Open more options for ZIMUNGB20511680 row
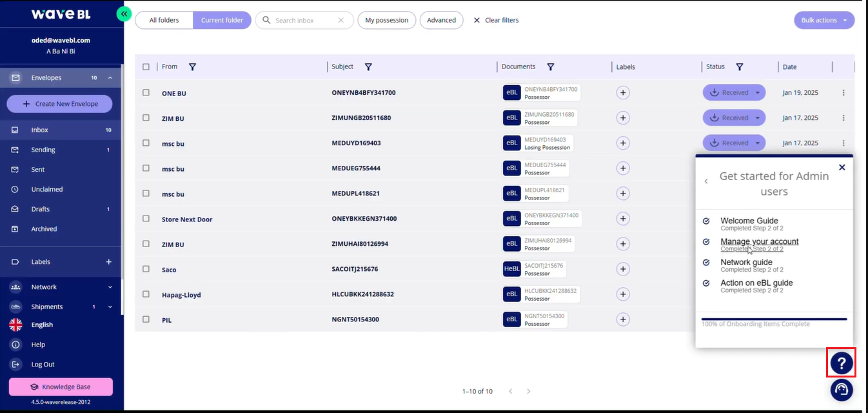 [x=843, y=118]
